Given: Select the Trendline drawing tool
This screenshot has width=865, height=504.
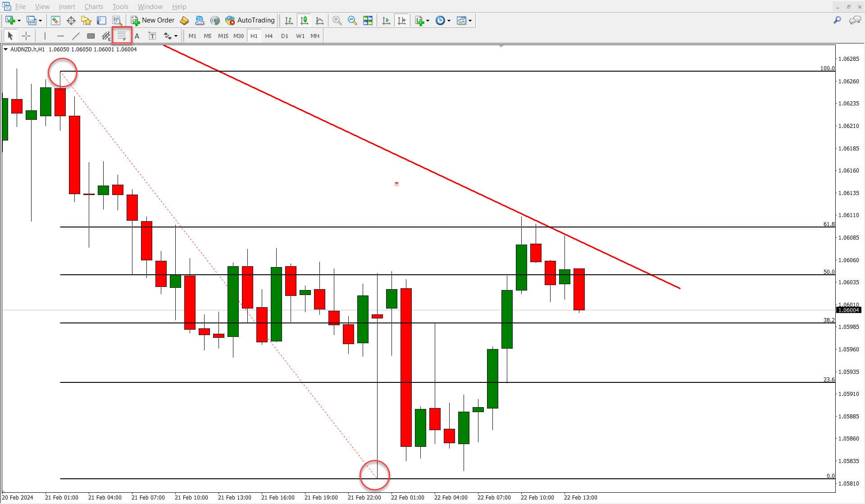Looking at the screenshot, I should (x=76, y=36).
